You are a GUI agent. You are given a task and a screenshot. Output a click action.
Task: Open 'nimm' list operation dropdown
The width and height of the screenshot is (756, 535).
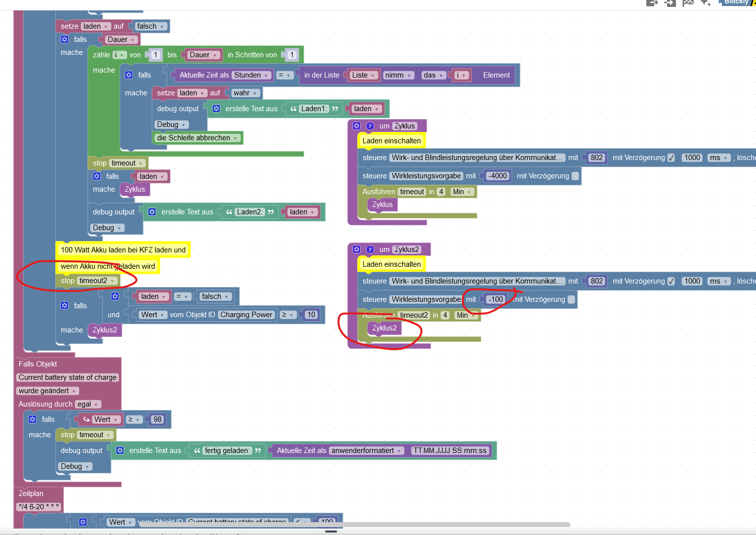coord(398,75)
